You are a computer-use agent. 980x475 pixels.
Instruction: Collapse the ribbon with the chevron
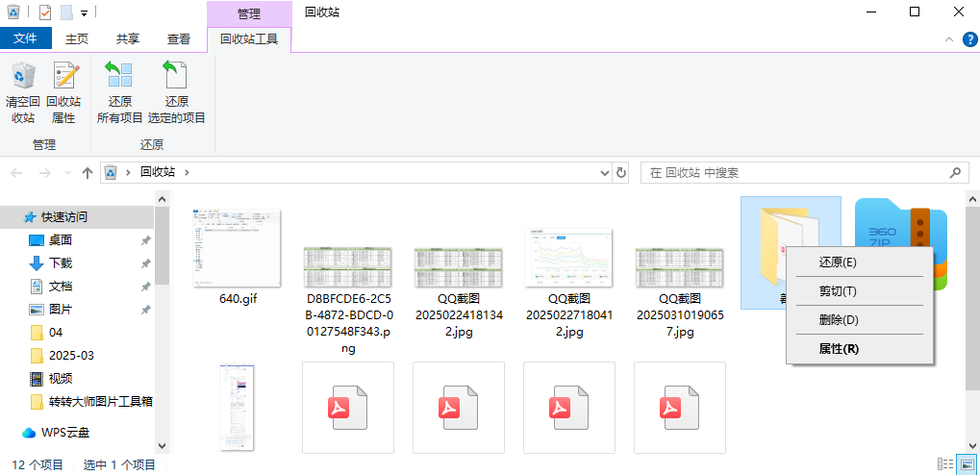pyautogui.click(x=947, y=39)
